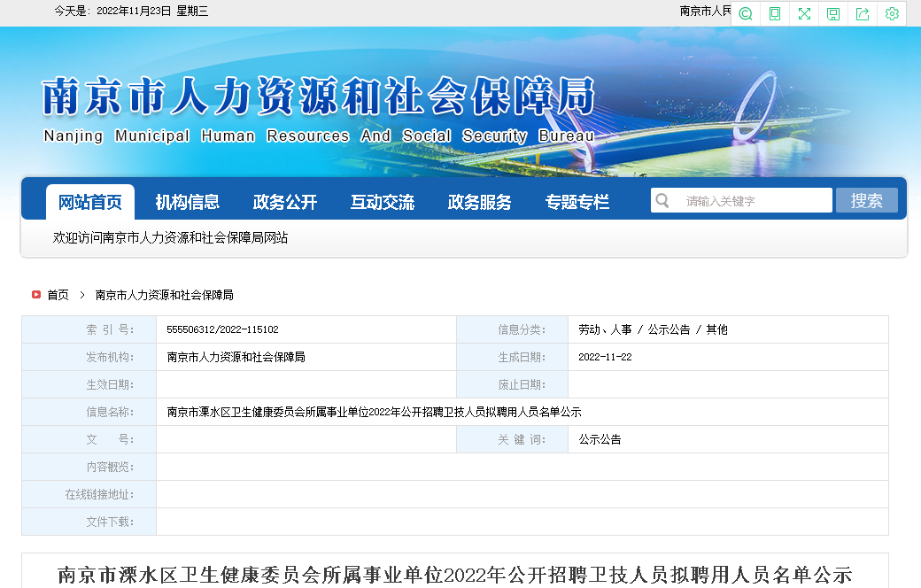The width and height of the screenshot is (921, 588).
Task: Click the 信息名称 value about 溧水区 recruitment
Action: [x=374, y=412]
